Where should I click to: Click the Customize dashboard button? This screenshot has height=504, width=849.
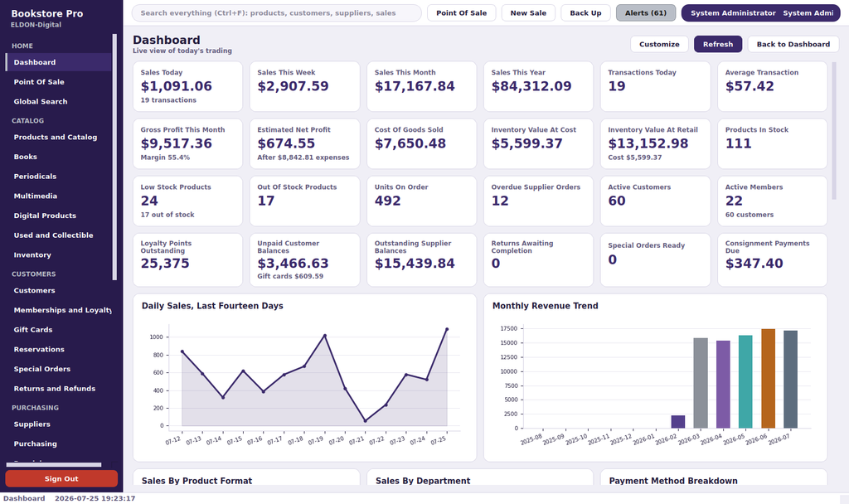coord(659,45)
